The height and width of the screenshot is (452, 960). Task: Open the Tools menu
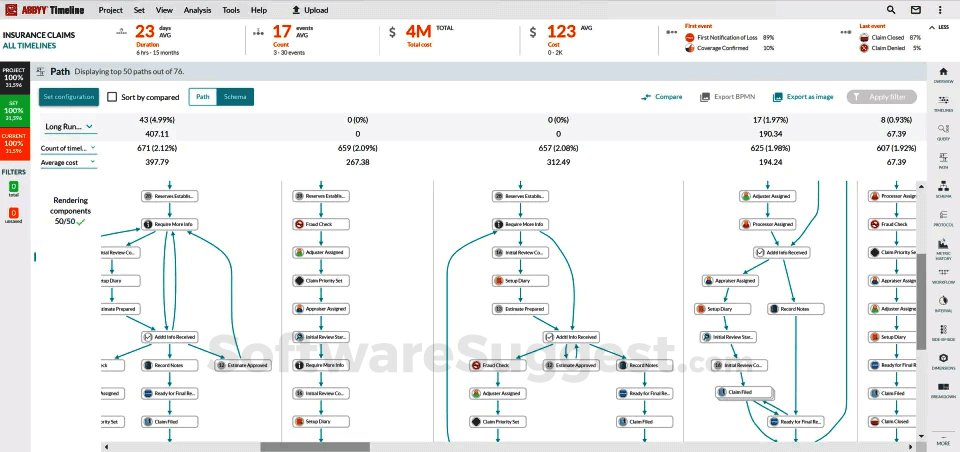click(x=231, y=10)
